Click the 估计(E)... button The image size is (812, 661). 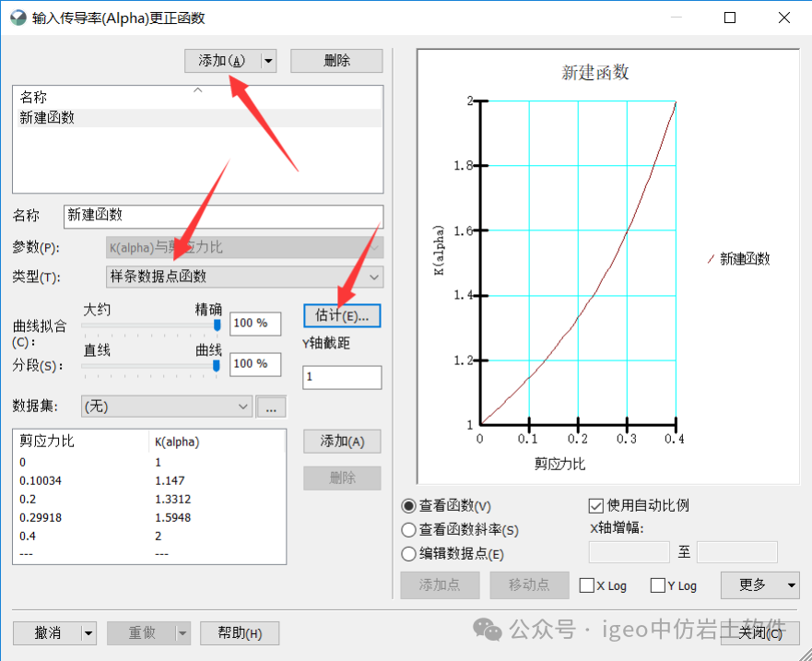[342, 315]
